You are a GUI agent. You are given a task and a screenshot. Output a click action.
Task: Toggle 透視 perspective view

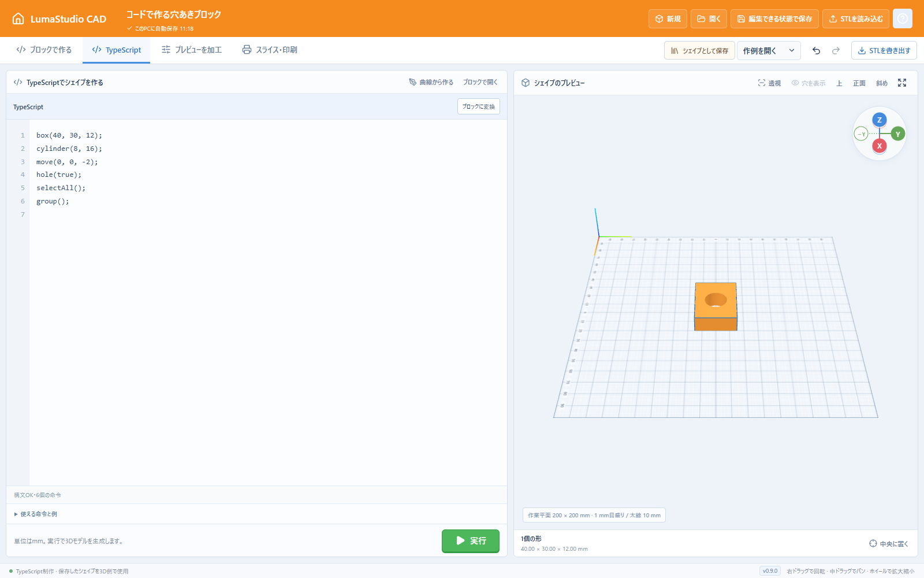pos(769,83)
